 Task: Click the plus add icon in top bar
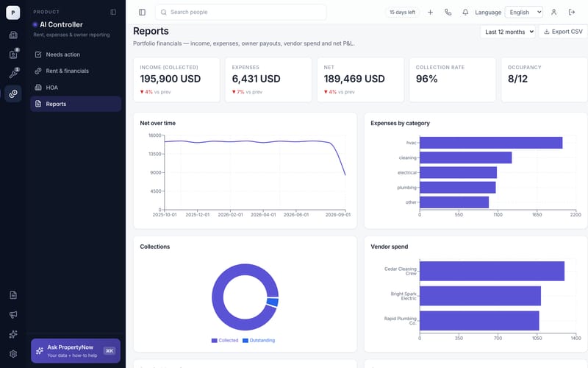[430, 13]
